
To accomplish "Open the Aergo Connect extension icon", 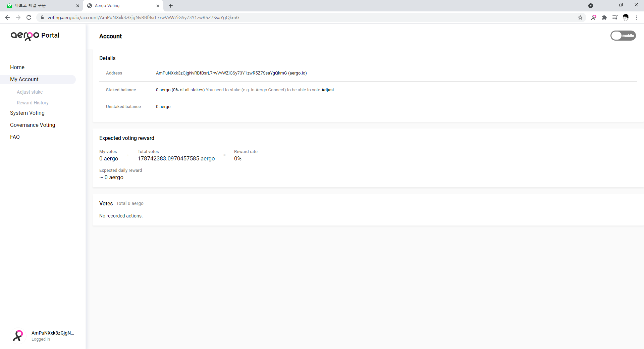I will pyautogui.click(x=594, y=17).
